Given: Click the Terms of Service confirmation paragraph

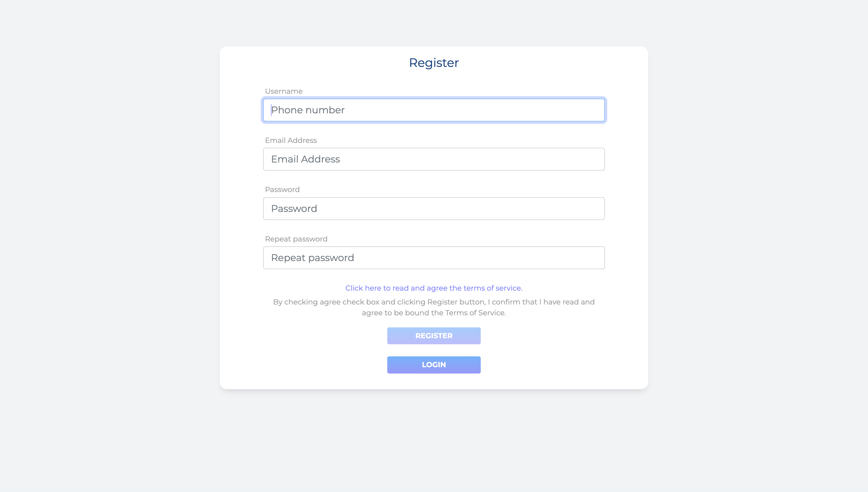Looking at the screenshot, I should tap(434, 307).
